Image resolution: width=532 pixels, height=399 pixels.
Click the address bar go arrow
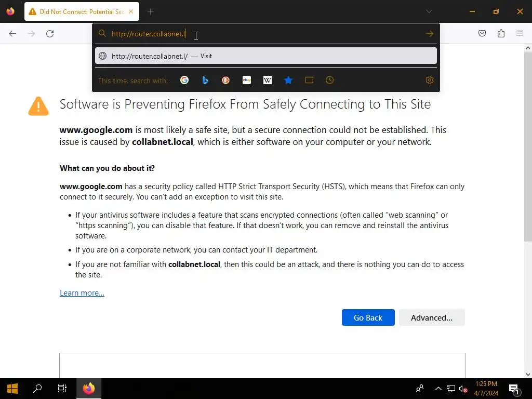[430, 34]
